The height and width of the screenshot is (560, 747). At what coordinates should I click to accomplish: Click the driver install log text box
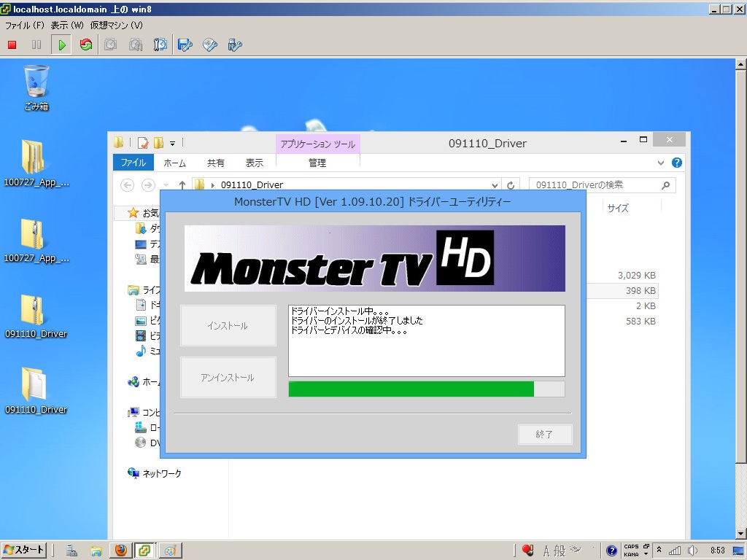(426, 341)
